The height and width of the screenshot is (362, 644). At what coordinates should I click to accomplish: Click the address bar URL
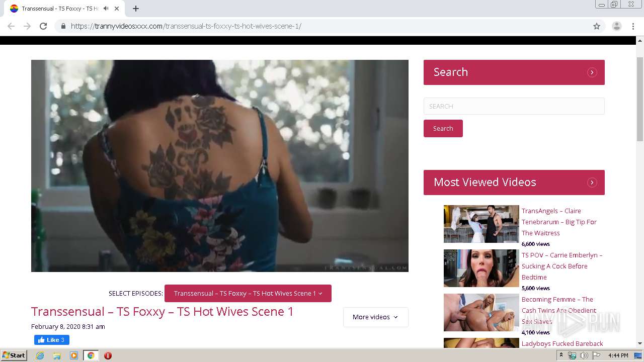click(186, 26)
